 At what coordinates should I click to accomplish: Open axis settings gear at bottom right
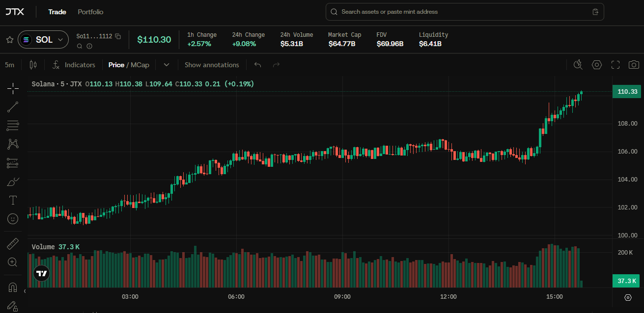tap(628, 297)
